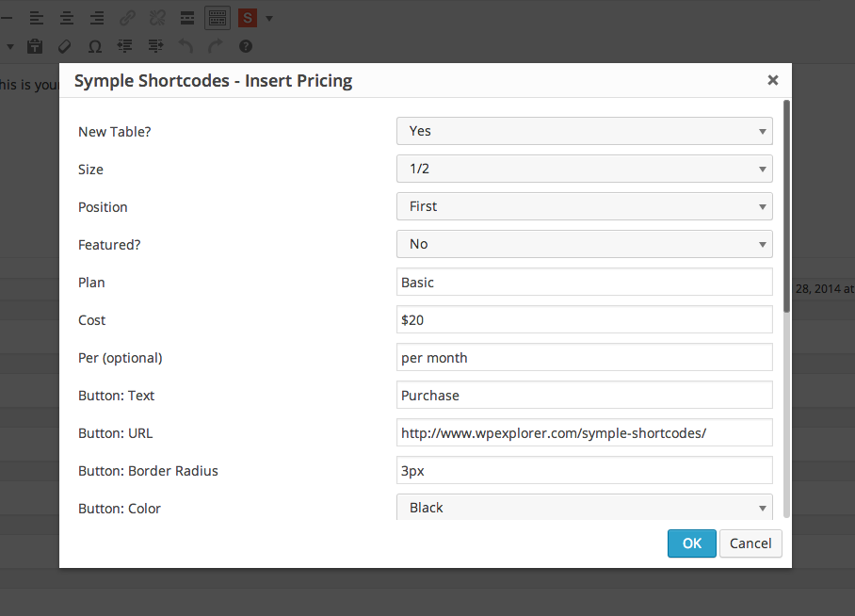The width and height of the screenshot is (855, 616).
Task: Click the 'Size' label text
Action: (90, 170)
